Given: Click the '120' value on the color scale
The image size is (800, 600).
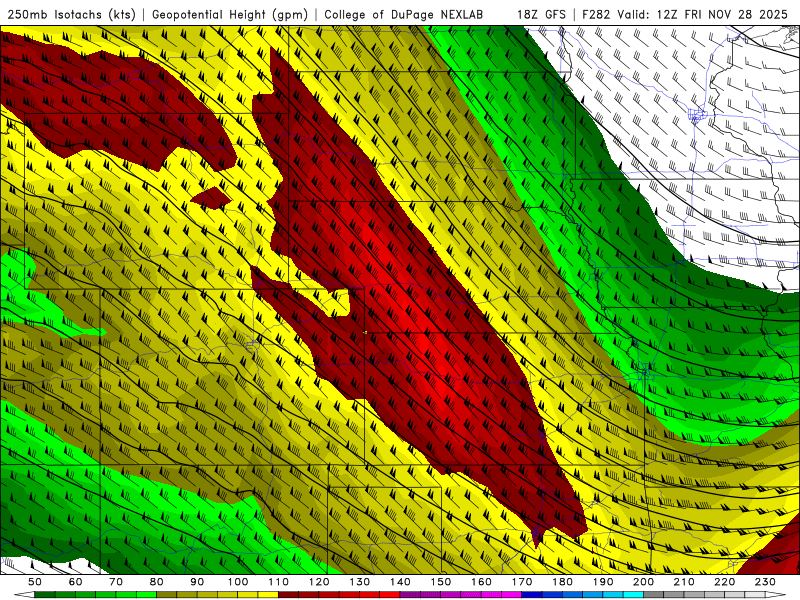Looking at the screenshot, I should coord(319,582).
